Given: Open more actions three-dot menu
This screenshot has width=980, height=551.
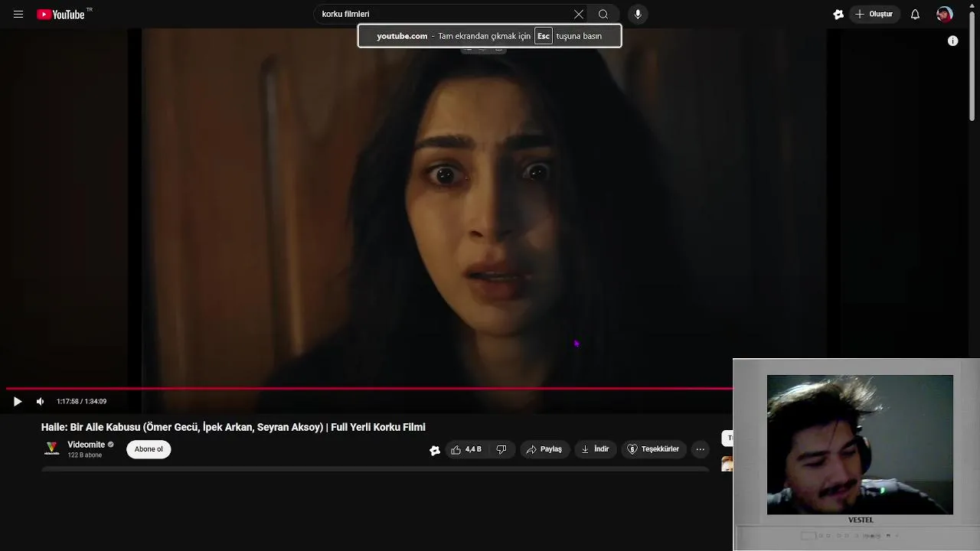Looking at the screenshot, I should point(700,449).
